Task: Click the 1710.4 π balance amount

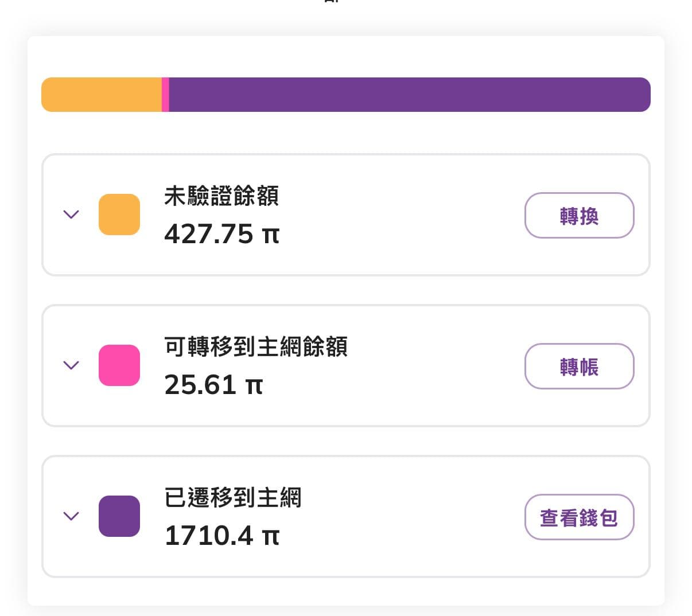Action: pos(221,536)
